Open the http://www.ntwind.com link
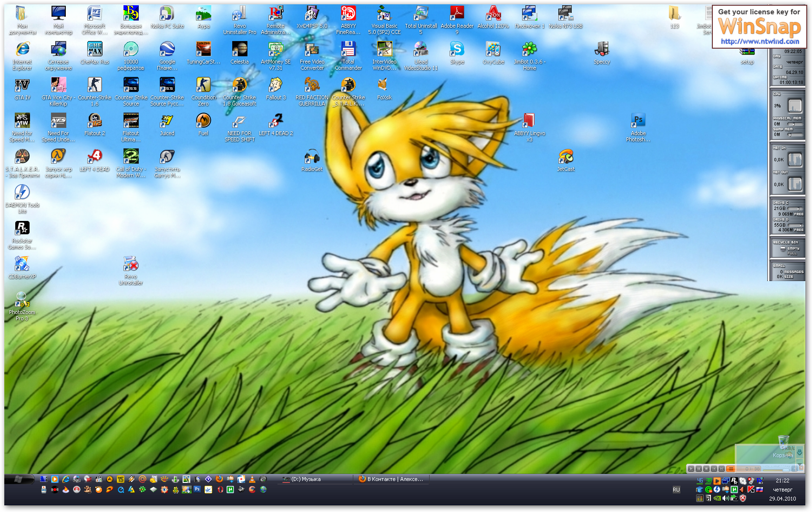Viewport: 812px width, 512px height. (760, 42)
